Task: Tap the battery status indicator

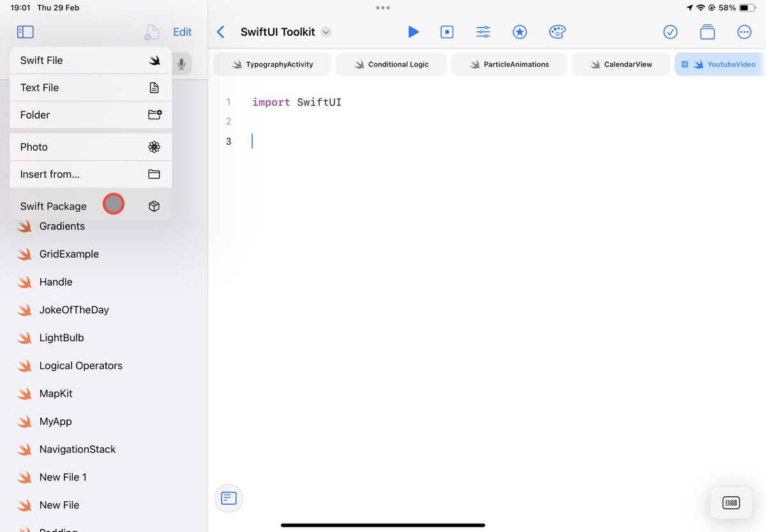Action: 747,8
